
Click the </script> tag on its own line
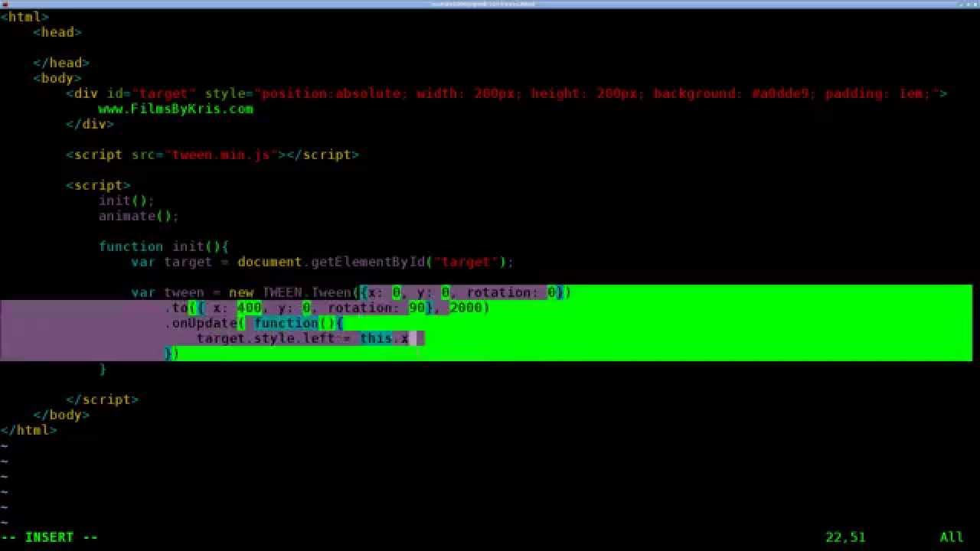[x=102, y=399]
